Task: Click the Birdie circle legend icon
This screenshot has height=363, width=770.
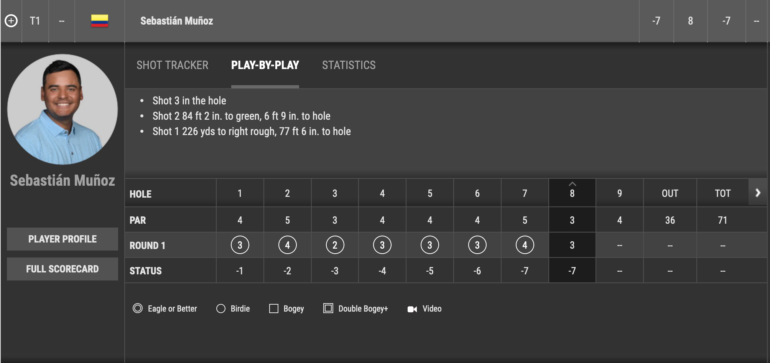Action: (221, 309)
